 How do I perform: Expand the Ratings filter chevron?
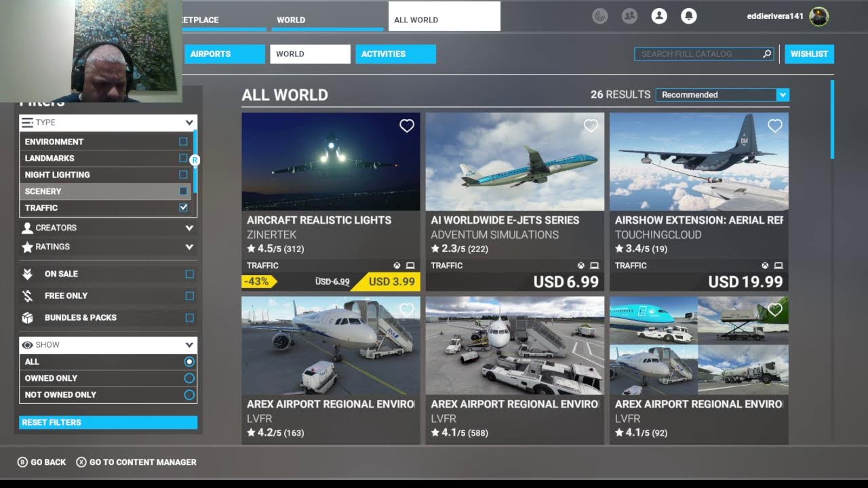tap(189, 247)
